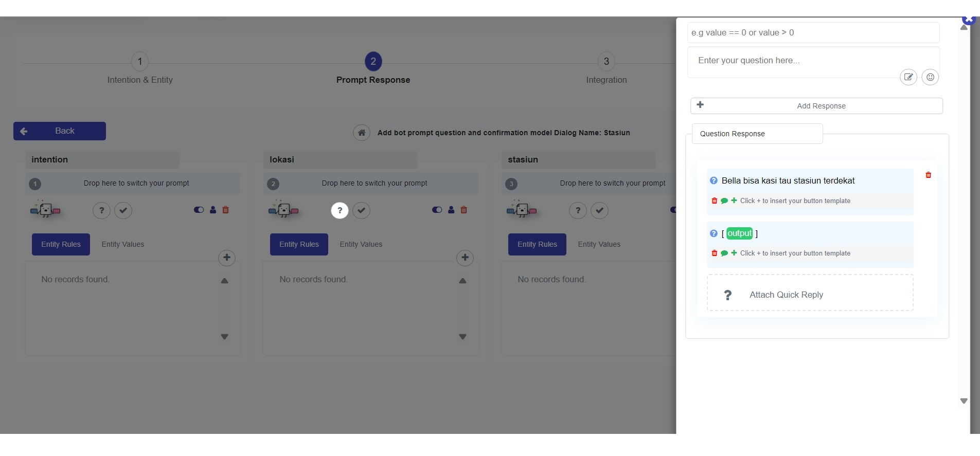Delete the question response with red trash icon
The width and height of the screenshot is (980, 456).
[928, 175]
